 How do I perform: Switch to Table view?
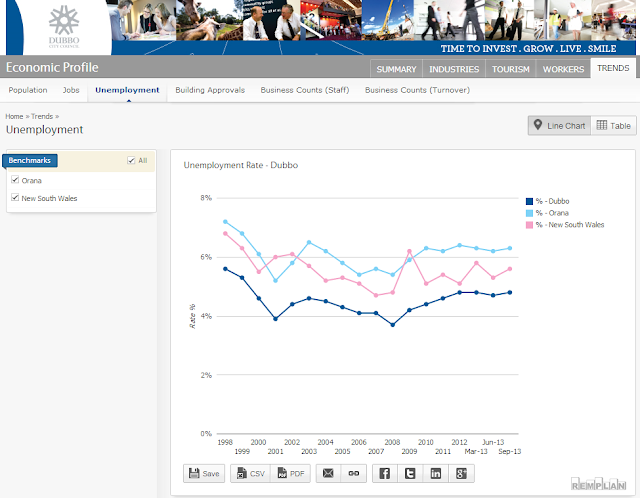[x=613, y=126]
